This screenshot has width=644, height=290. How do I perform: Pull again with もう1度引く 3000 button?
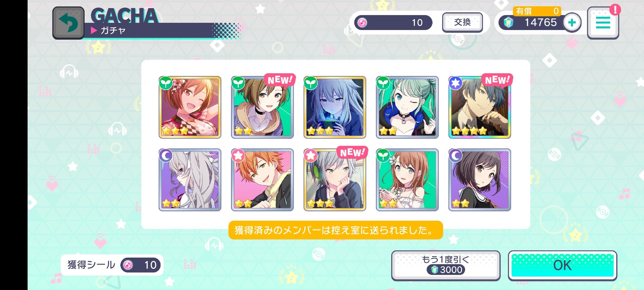[x=445, y=265]
